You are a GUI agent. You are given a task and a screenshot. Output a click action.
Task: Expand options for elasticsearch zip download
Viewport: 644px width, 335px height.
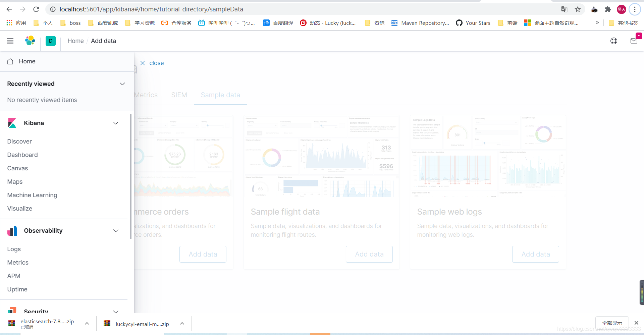click(x=87, y=324)
